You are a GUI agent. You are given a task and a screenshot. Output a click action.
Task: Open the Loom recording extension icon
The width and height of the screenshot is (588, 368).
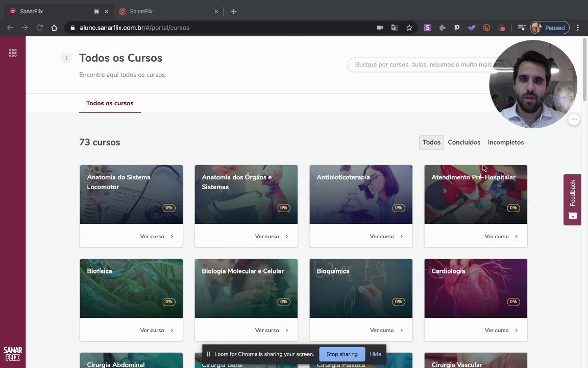coord(501,28)
